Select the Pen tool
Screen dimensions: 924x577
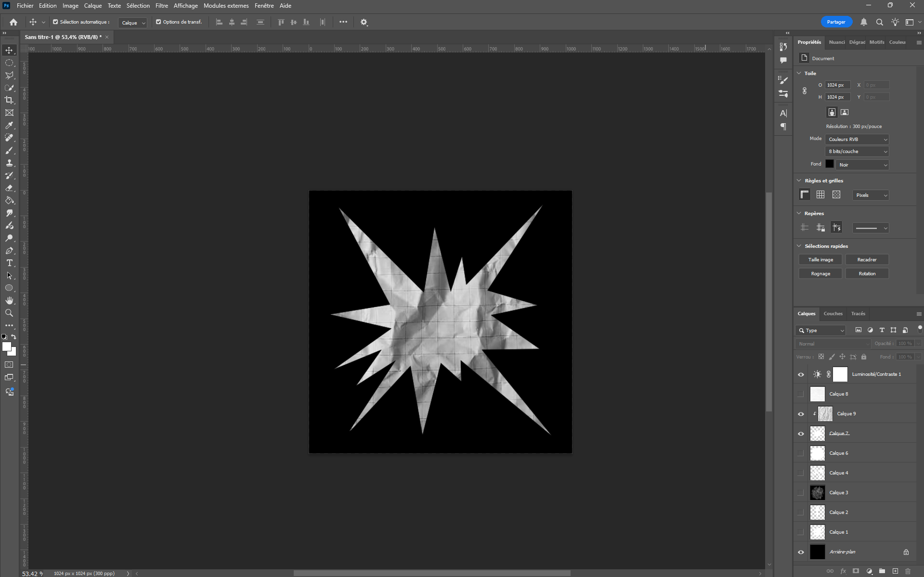[9, 250]
